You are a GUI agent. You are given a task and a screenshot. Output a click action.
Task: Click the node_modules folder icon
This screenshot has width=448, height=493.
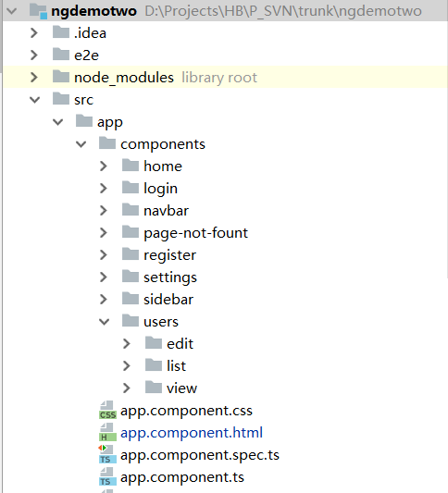(x=61, y=77)
